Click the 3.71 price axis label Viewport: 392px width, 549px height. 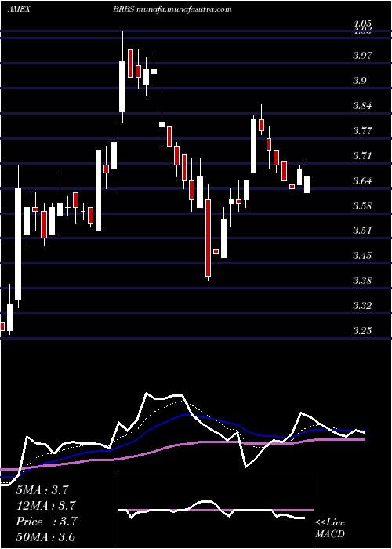[x=362, y=155]
